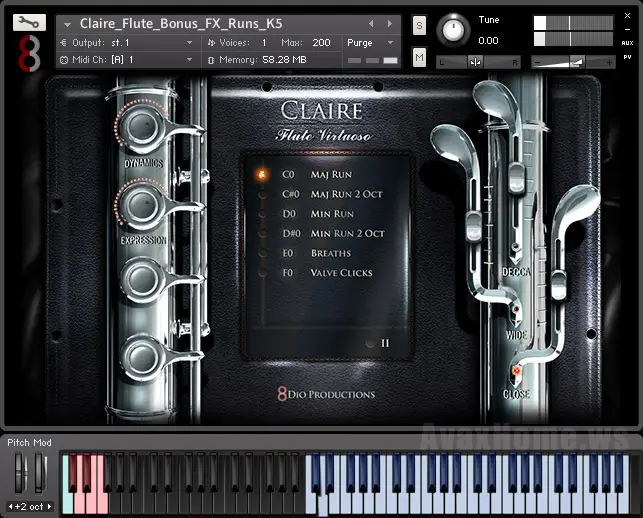The image size is (643, 518).
Task: Click the modulation wheel
Action: (39, 472)
